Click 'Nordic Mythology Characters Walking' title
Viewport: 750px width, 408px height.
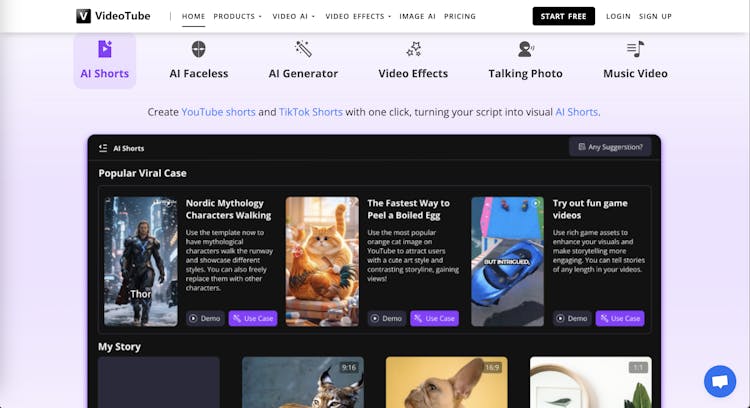coord(228,209)
